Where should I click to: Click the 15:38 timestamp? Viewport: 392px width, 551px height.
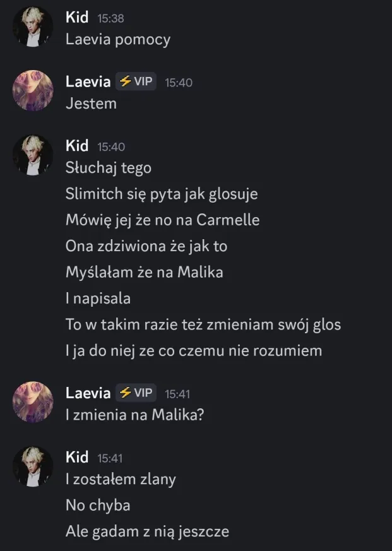pyautogui.click(x=110, y=18)
